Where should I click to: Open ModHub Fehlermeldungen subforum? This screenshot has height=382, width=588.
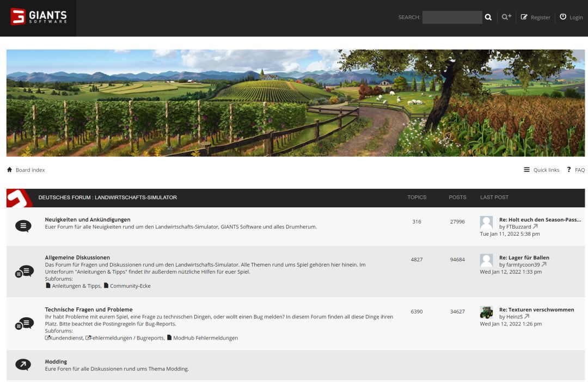click(x=205, y=338)
